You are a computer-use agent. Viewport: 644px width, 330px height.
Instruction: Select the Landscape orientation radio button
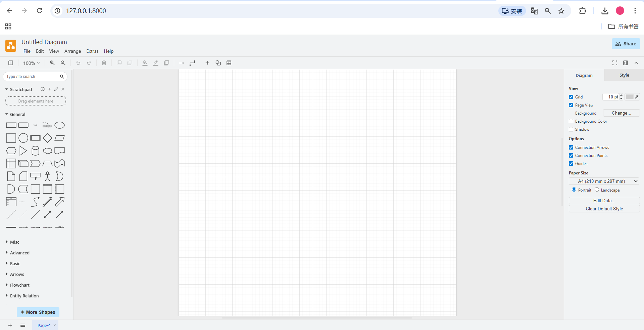pos(597,190)
